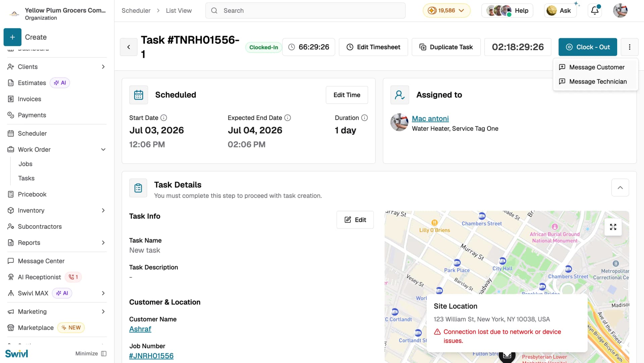Open job number #JNRH01556 link
644x363 pixels.
[x=151, y=356]
